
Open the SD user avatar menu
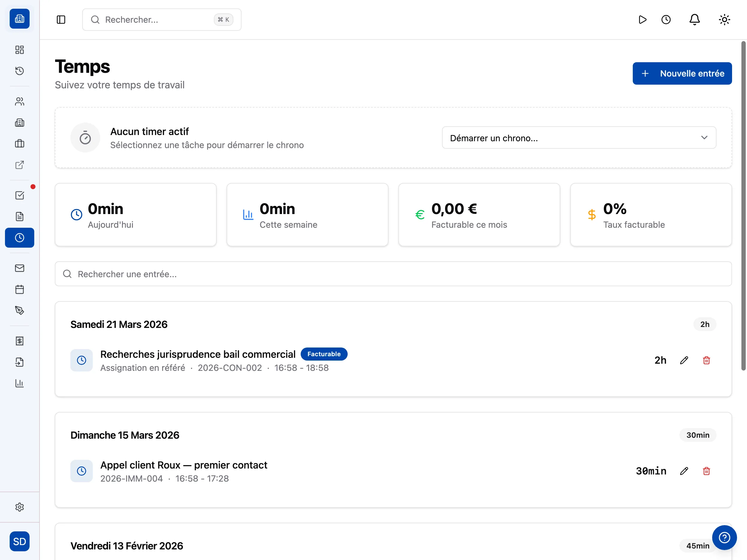point(20,541)
